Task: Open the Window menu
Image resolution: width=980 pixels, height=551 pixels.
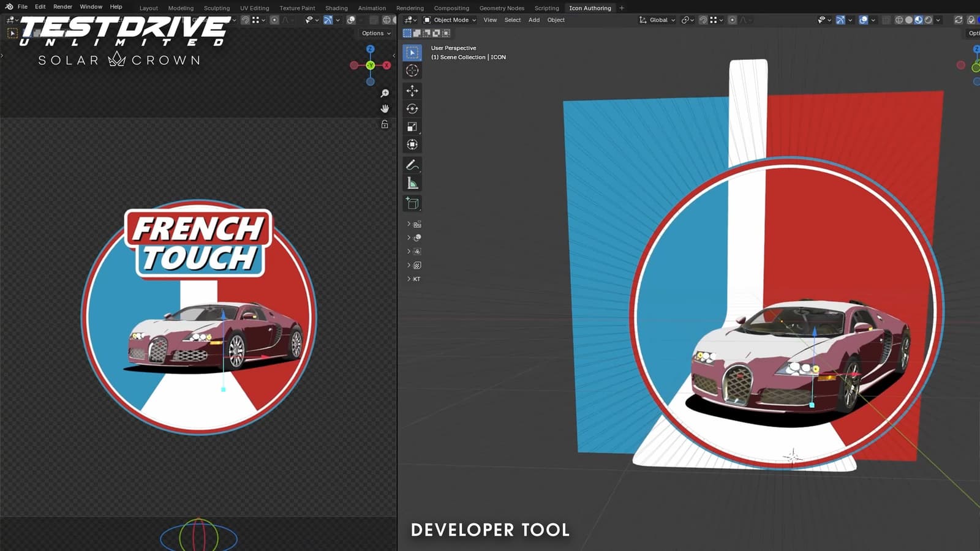Action: [x=91, y=7]
